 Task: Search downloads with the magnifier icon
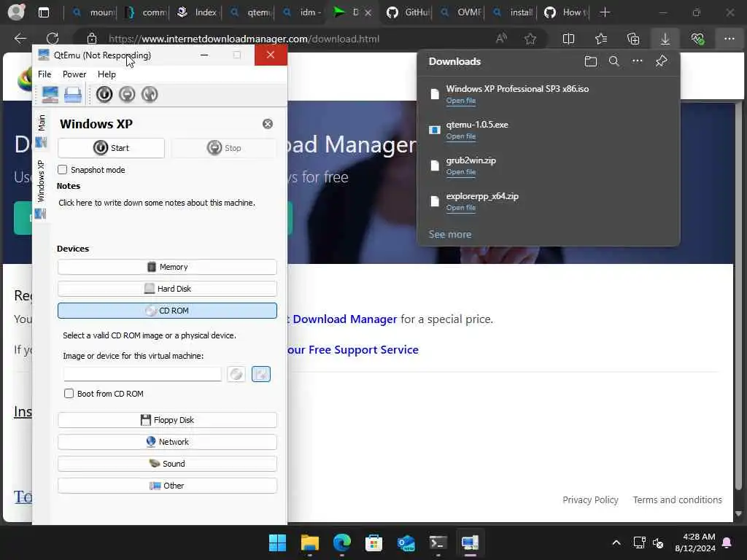click(614, 61)
